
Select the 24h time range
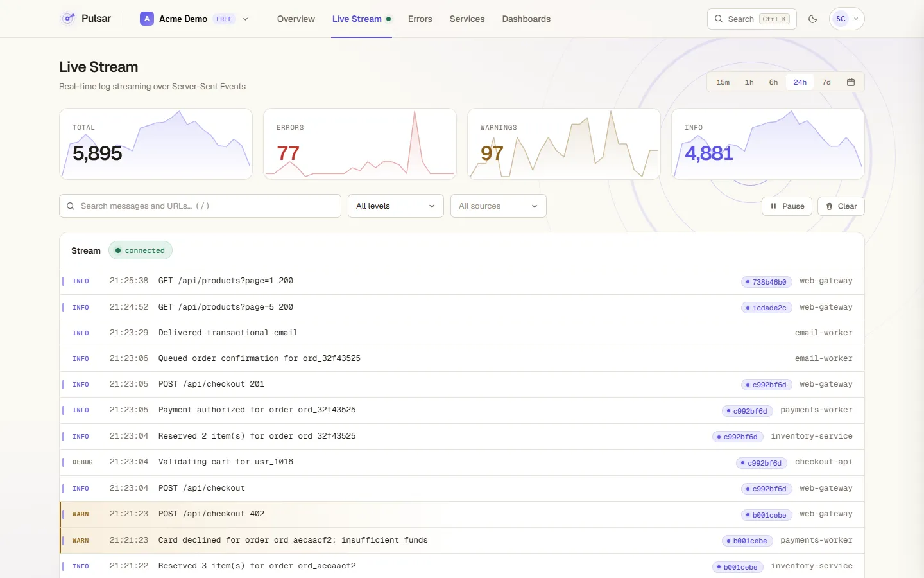point(800,82)
